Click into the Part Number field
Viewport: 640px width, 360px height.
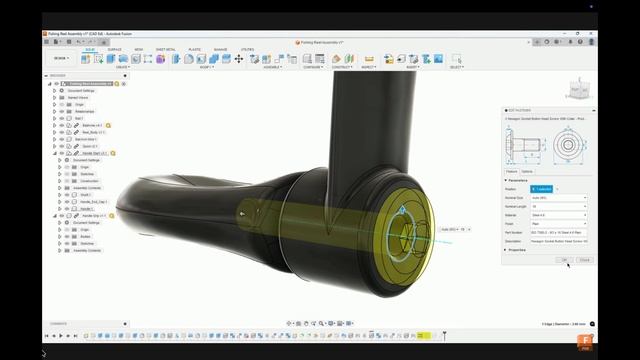pos(559,232)
